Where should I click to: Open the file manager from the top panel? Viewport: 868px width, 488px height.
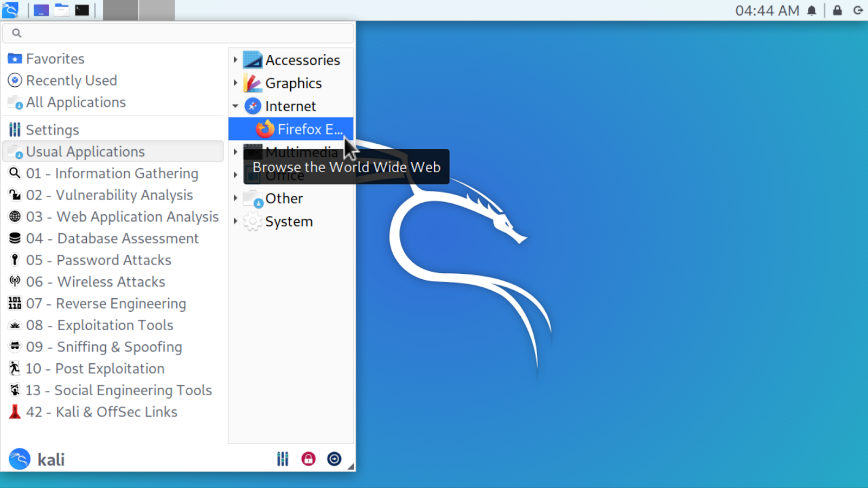pos(61,10)
